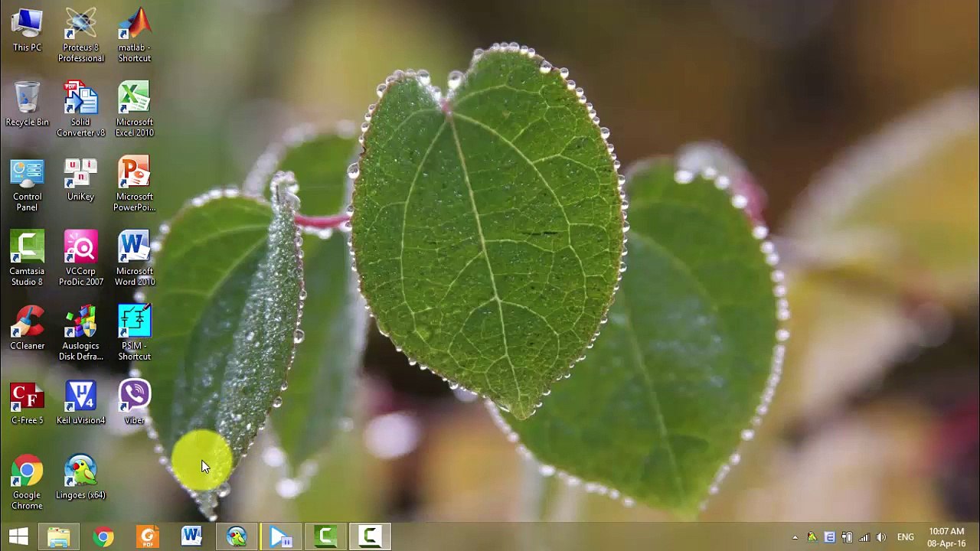980x551 pixels.
Task: Select the Viber desktop icon
Action: (134, 398)
